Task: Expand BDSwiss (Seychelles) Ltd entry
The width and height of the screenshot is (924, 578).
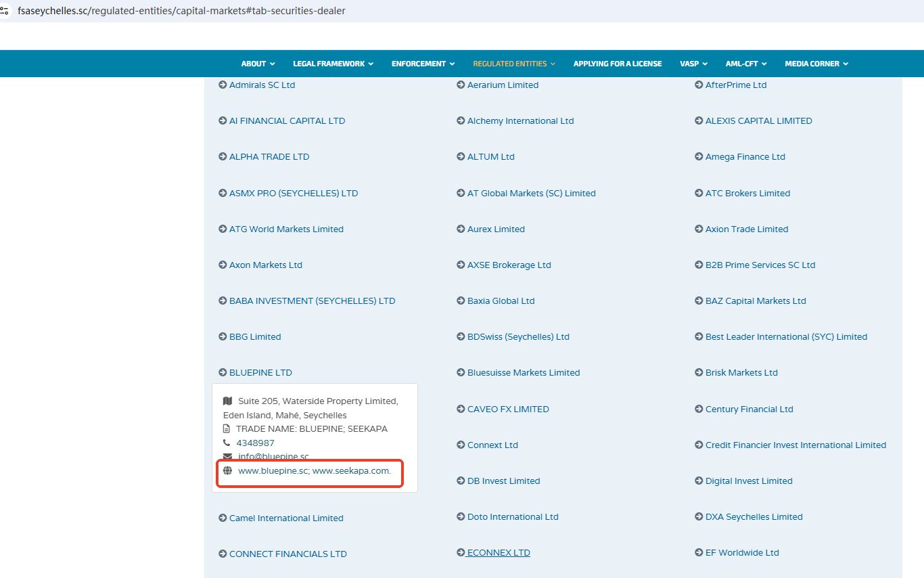Action: click(518, 336)
